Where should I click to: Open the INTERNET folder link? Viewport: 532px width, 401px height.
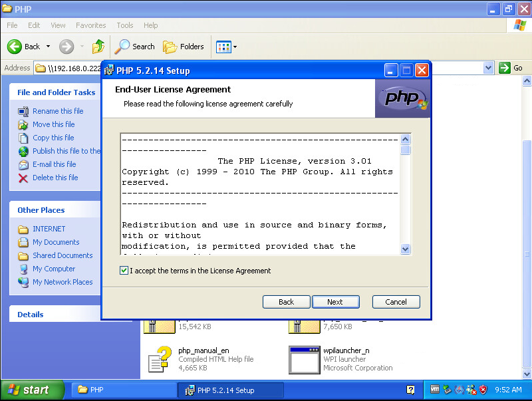pos(49,229)
